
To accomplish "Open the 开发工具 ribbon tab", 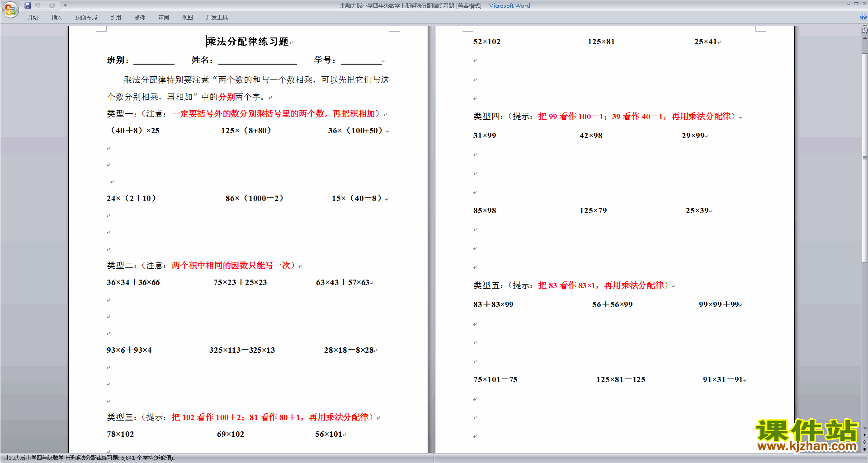I will click(217, 17).
